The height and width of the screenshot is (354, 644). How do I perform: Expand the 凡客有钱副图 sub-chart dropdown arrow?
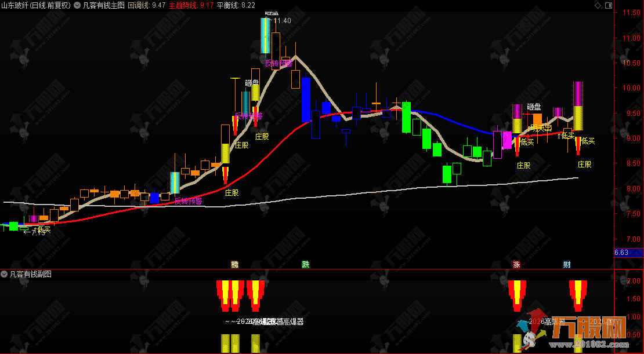(5, 274)
